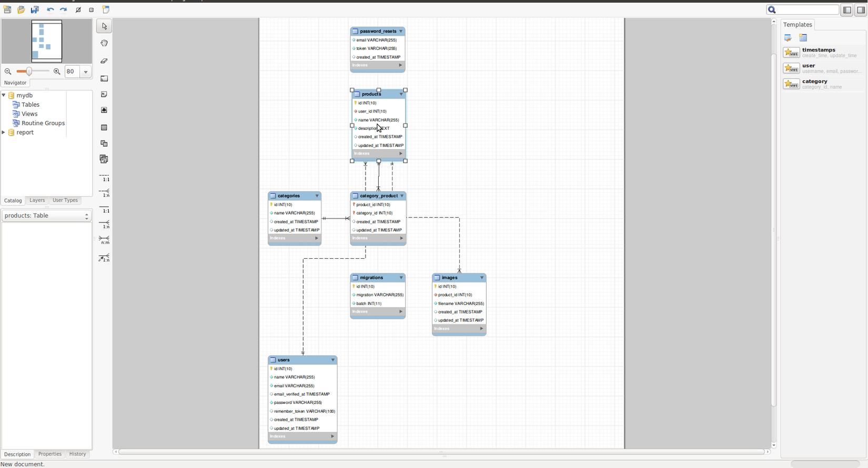Add a new diagram from the top toolbar
The image size is (868, 468).
(x=106, y=9)
